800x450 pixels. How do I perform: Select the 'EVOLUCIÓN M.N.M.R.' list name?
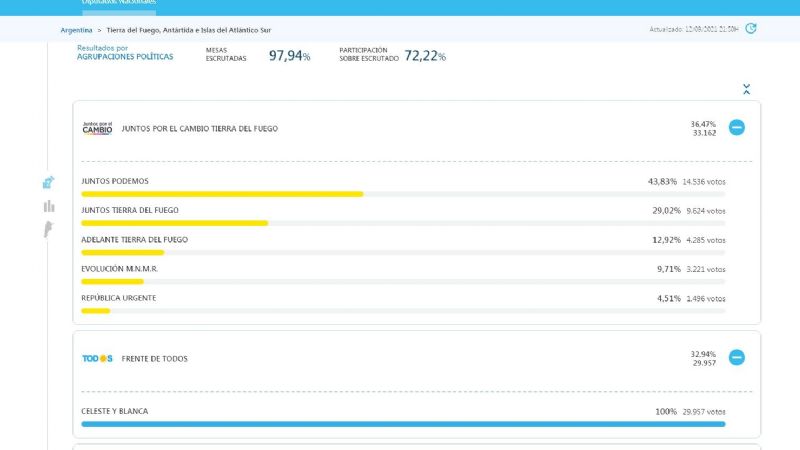(x=119, y=269)
